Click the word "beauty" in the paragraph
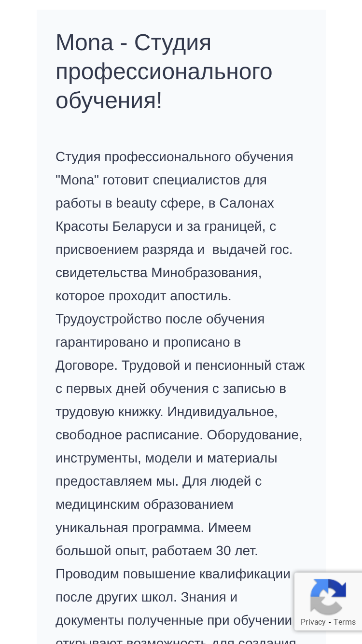 click(136, 203)
